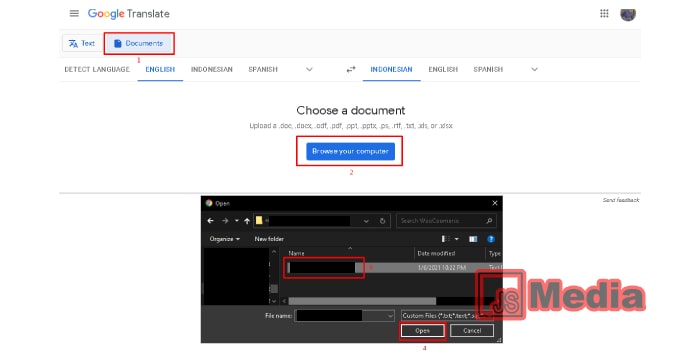Expand the File name dropdown arrow

pos(390,316)
